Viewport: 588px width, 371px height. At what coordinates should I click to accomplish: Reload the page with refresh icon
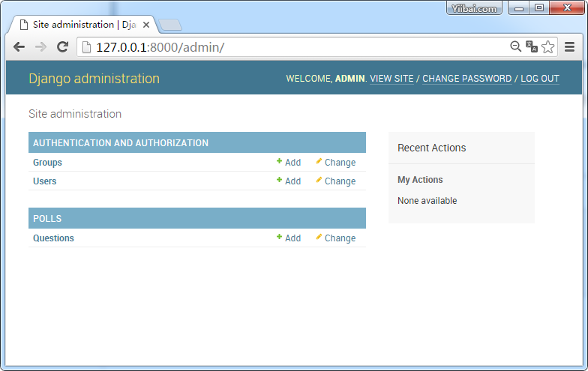click(x=62, y=47)
